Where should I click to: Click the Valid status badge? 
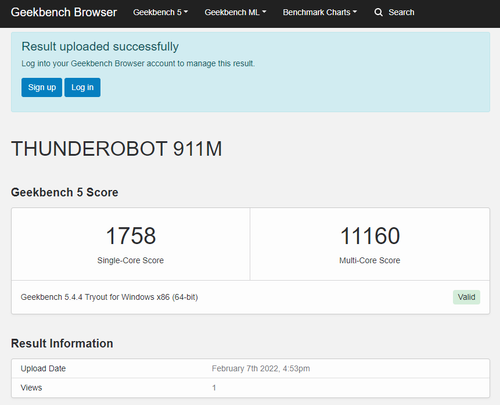466,297
